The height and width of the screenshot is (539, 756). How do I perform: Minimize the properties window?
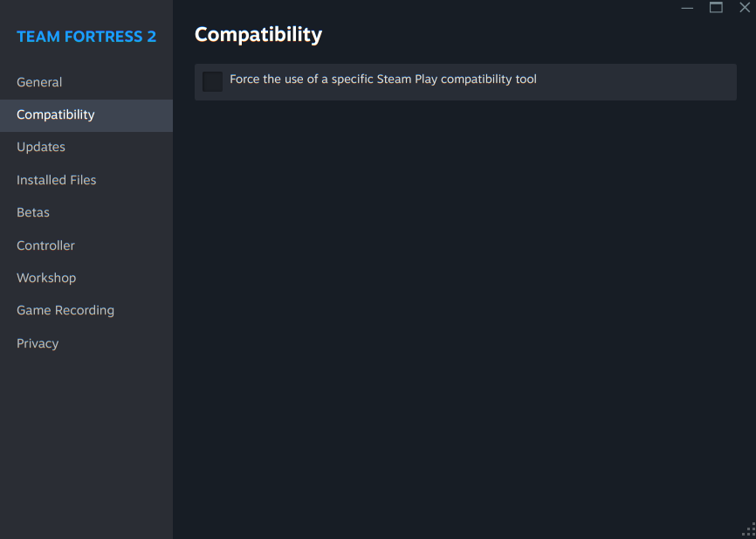688,8
